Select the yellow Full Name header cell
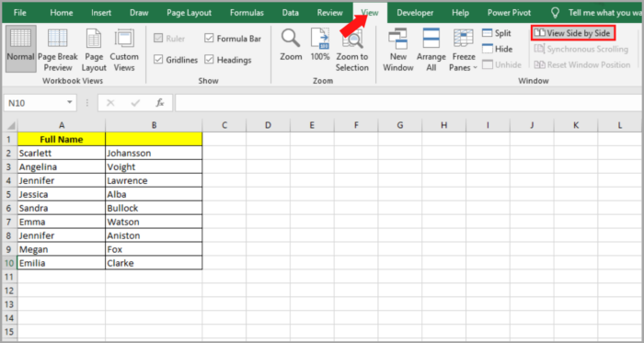The image size is (644, 343). (62, 140)
